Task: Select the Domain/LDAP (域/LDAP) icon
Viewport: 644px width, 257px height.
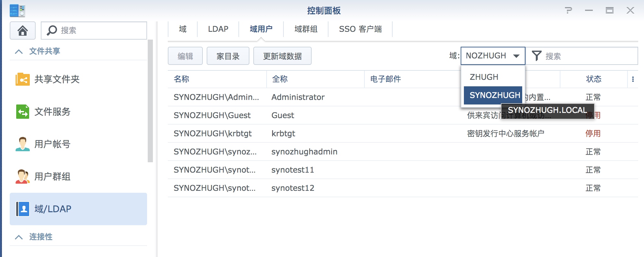Action: click(23, 209)
